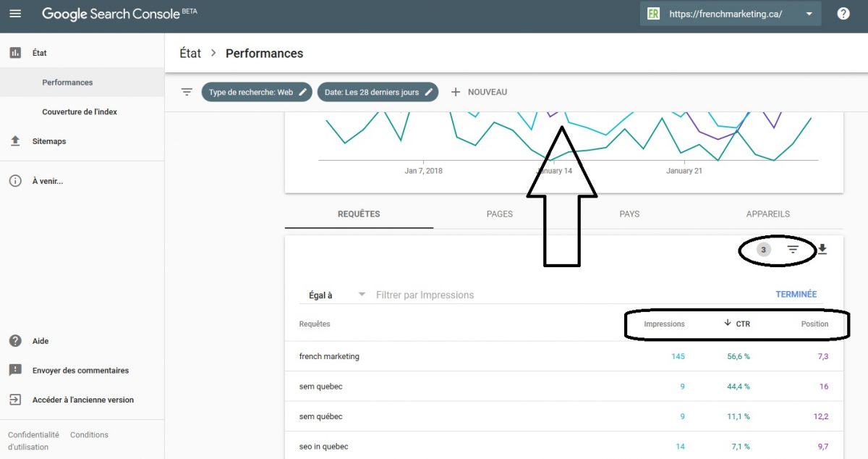Switch to the REQUÊTES tab
The width and height of the screenshot is (868, 459).
click(x=359, y=214)
